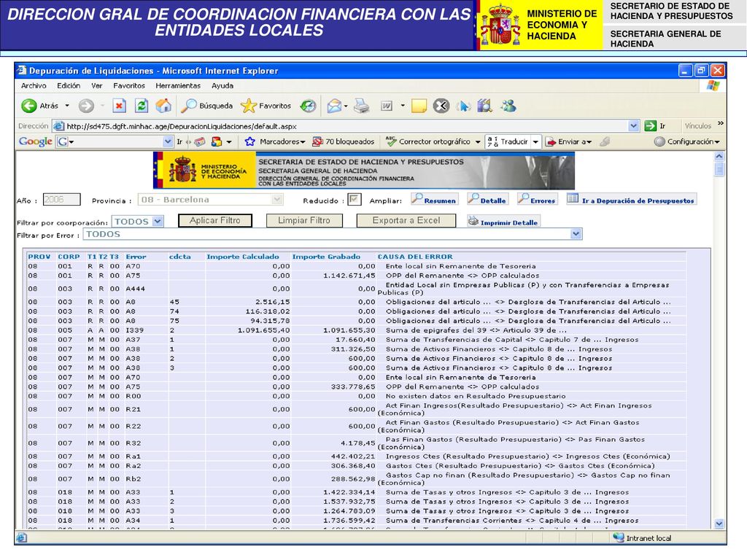Open the mail envelope icon
The width and height of the screenshot is (747, 560).
coord(334,106)
